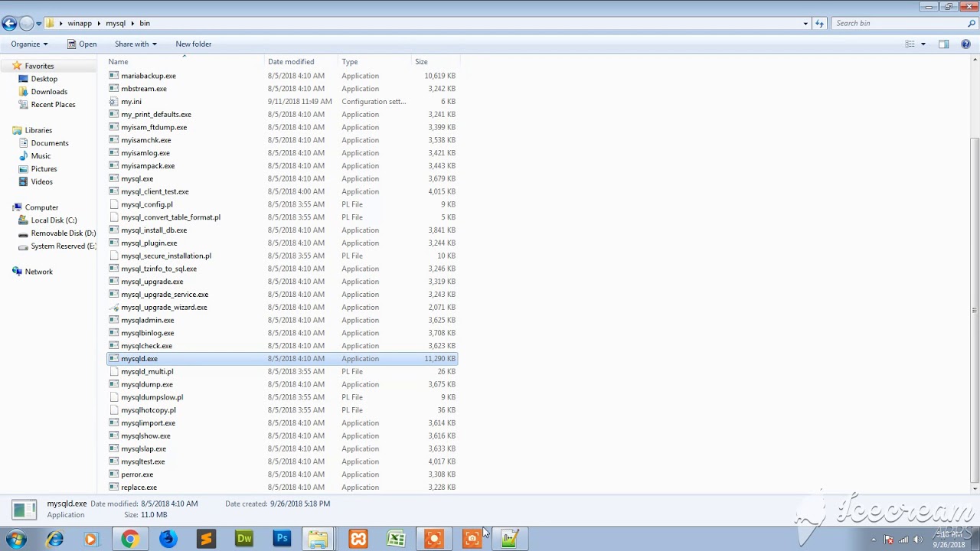Image resolution: width=980 pixels, height=551 pixels.
Task: Open Excel from taskbar
Action: click(x=396, y=540)
